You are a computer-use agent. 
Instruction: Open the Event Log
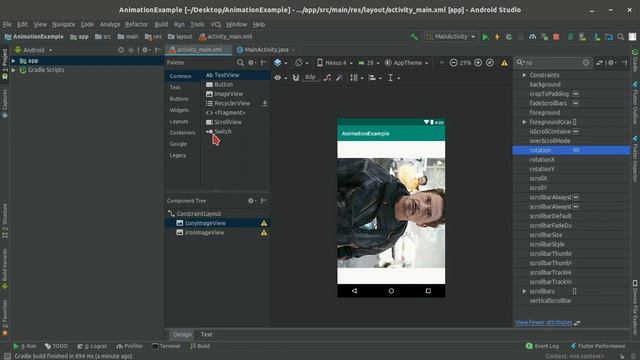click(x=542, y=346)
